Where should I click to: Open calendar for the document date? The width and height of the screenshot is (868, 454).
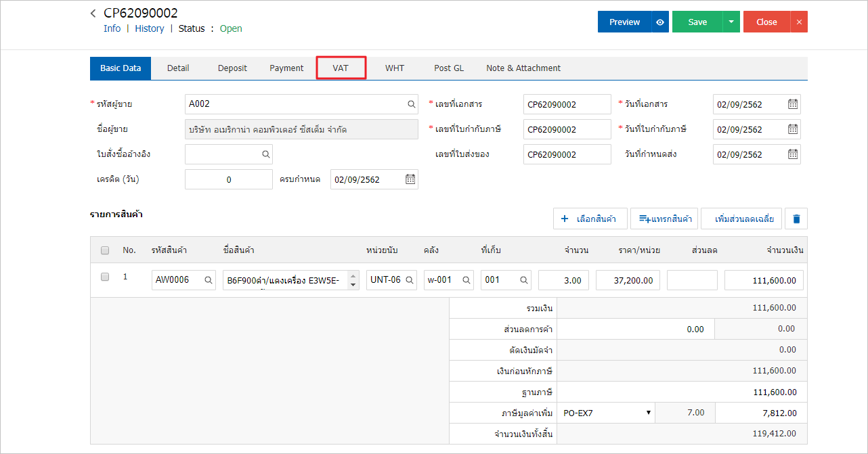coord(793,104)
